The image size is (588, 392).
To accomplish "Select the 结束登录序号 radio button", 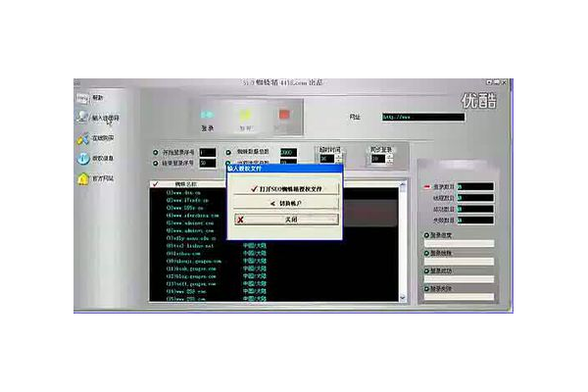I will pos(156,164).
